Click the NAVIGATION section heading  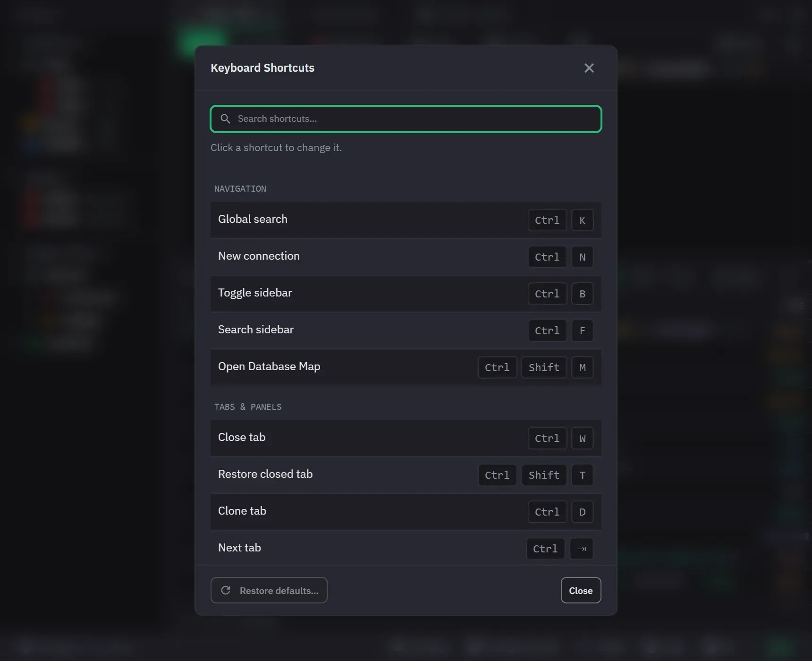(x=240, y=189)
